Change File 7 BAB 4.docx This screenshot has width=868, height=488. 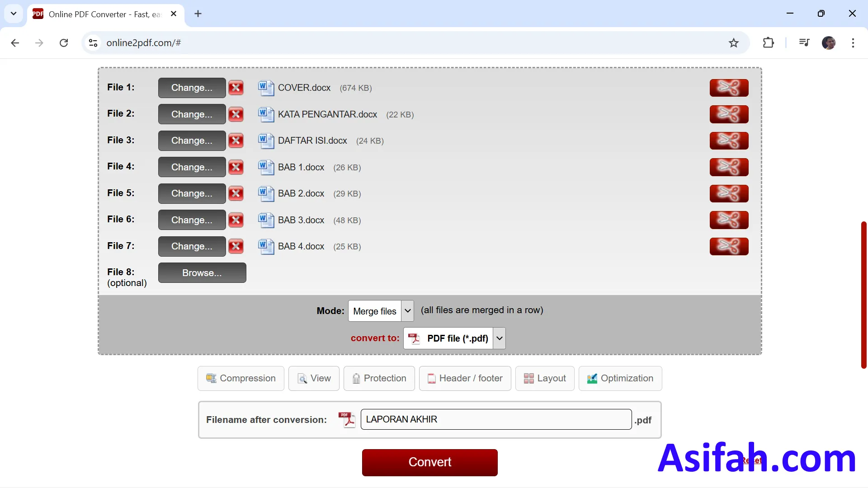click(192, 246)
